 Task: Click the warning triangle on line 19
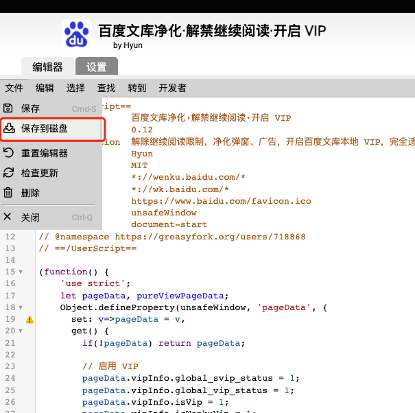coord(30,319)
